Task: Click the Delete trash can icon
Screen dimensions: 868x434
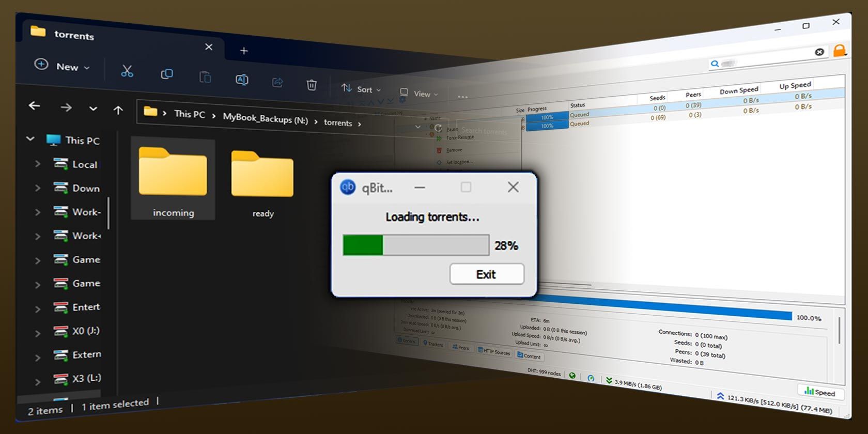Action: (x=312, y=85)
